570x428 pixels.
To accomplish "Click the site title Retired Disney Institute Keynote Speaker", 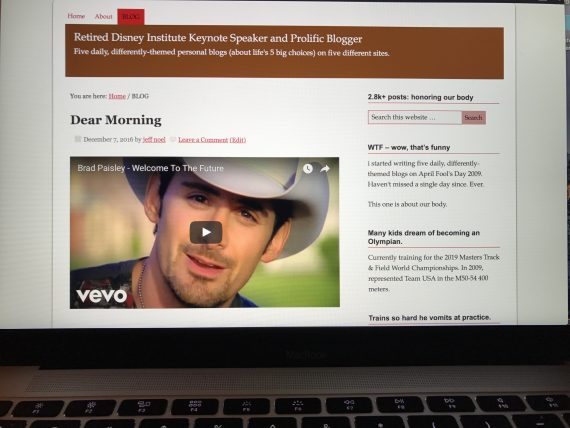I will click(x=218, y=38).
